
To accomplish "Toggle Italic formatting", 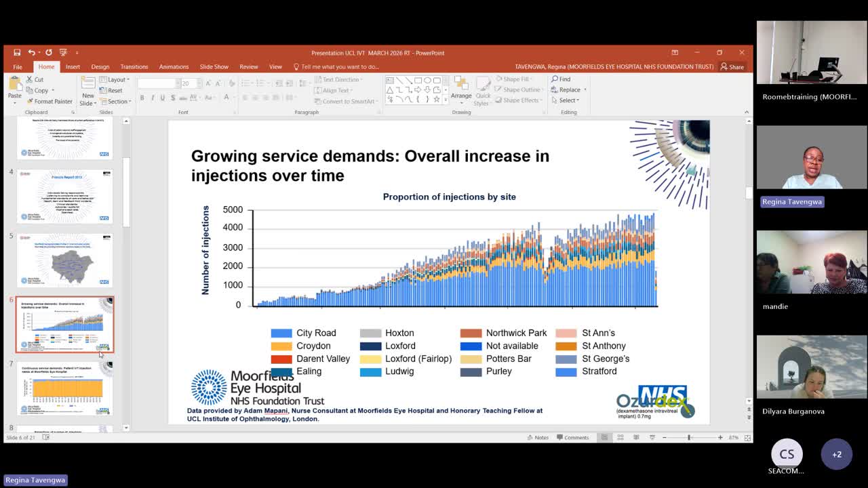I will [x=153, y=98].
